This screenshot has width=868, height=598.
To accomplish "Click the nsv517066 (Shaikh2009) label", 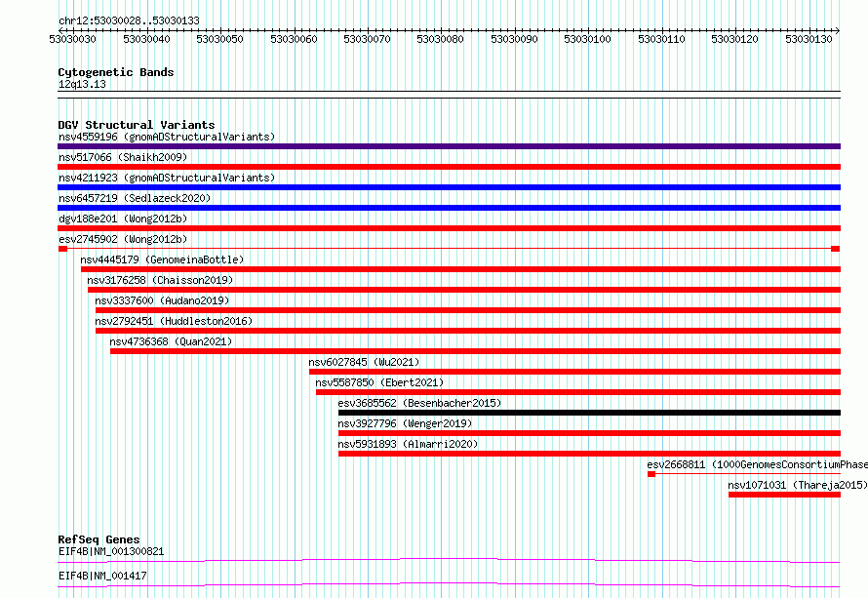I will 123,157.
